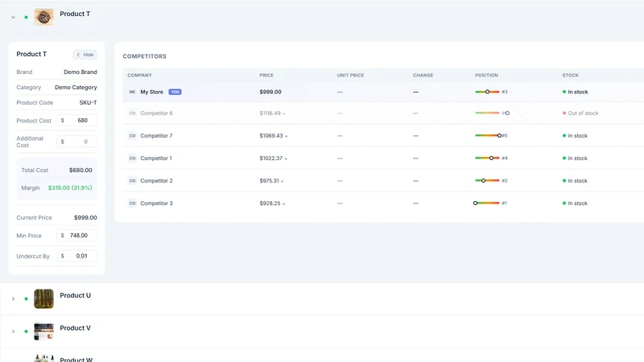The image size is (644, 362).
Task: Click the Competitor 2 position slider
Action: coord(487,180)
